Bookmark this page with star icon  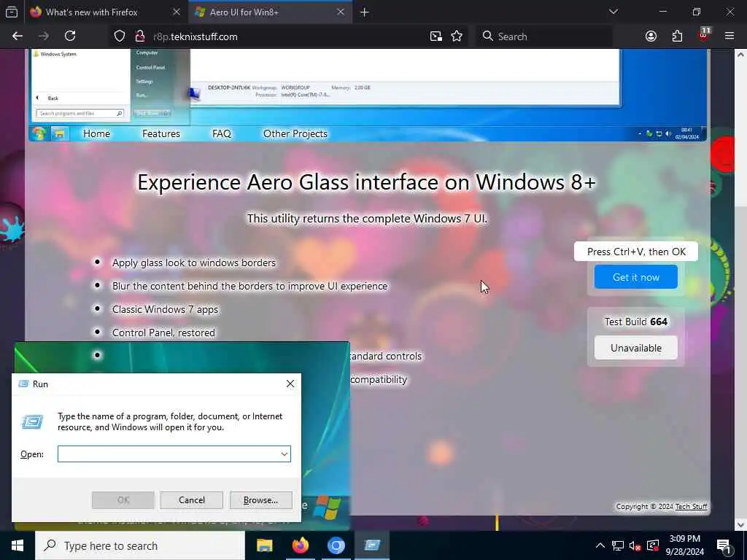click(457, 36)
